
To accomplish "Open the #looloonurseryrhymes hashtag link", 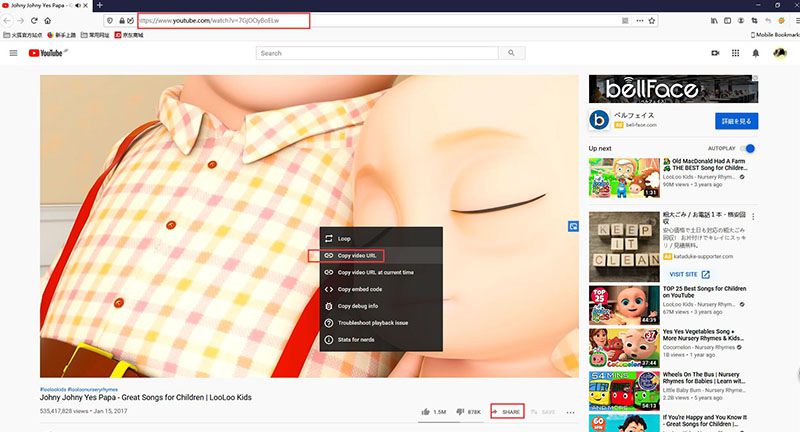I will (92, 389).
